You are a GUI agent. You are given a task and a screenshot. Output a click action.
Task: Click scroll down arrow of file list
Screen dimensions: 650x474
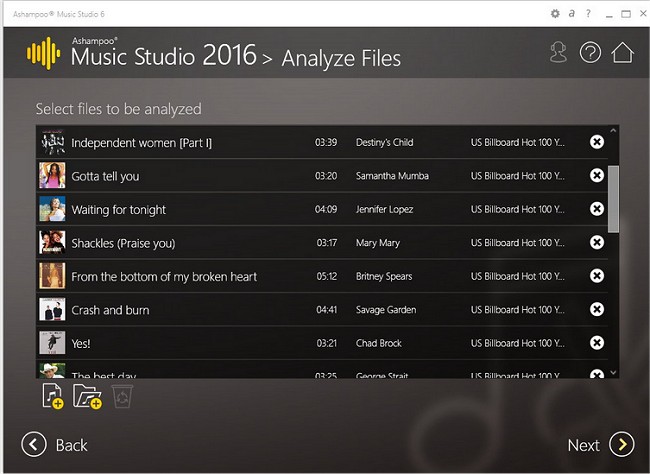(613, 373)
